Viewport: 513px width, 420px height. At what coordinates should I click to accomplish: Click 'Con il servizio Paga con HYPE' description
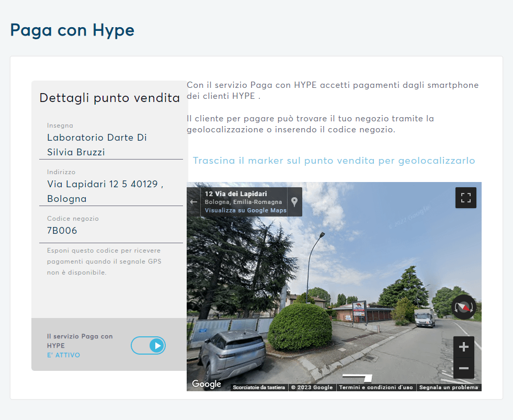click(x=333, y=90)
